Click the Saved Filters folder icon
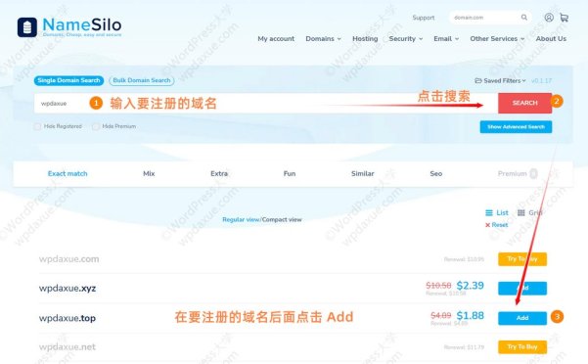Screen dimensions: 588x364 click(478, 80)
